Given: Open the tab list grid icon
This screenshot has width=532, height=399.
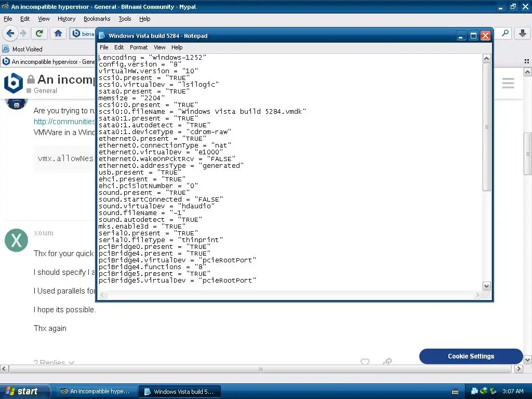Looking at the screenshot, I should coord(527,61).
